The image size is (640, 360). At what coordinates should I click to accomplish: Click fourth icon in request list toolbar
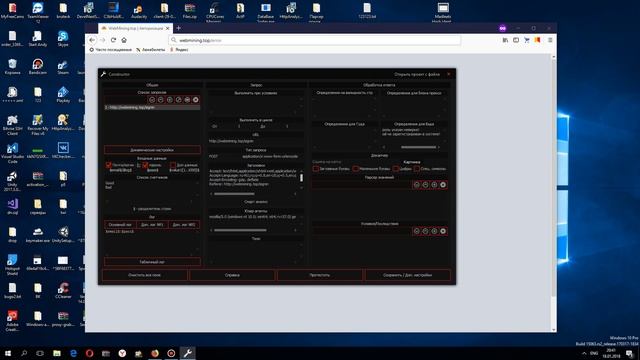point(178,100)
